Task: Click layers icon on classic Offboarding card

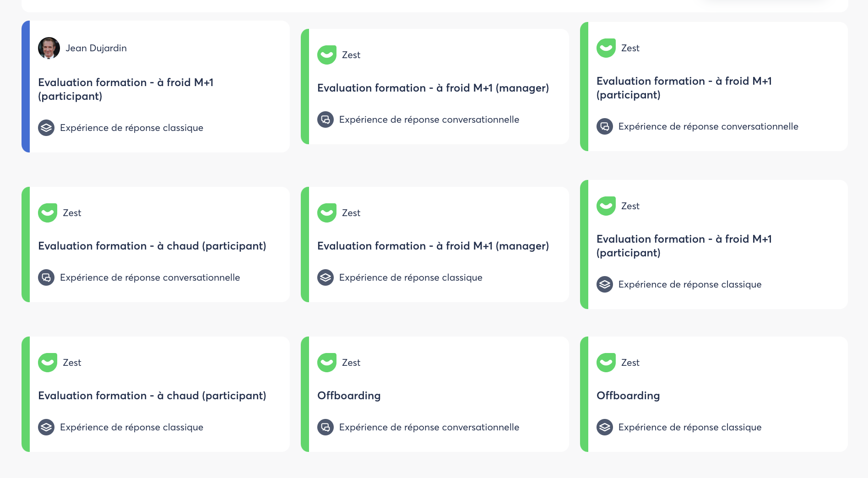Action: [605, 427]
